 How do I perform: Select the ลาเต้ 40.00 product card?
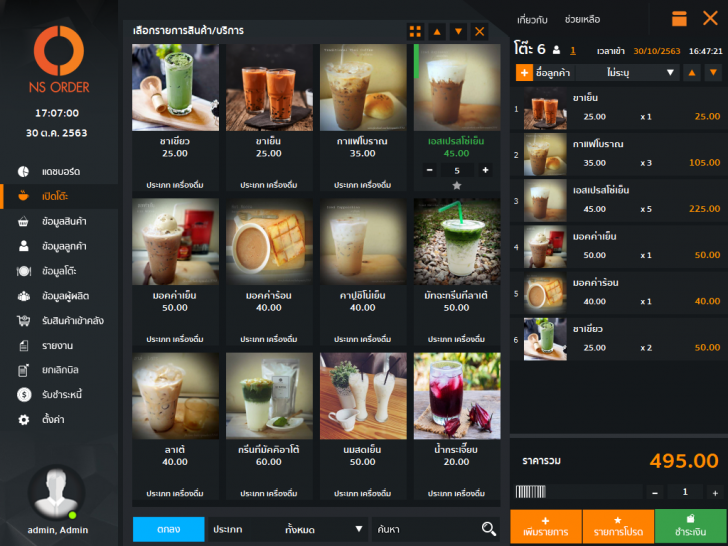point(175,426)
